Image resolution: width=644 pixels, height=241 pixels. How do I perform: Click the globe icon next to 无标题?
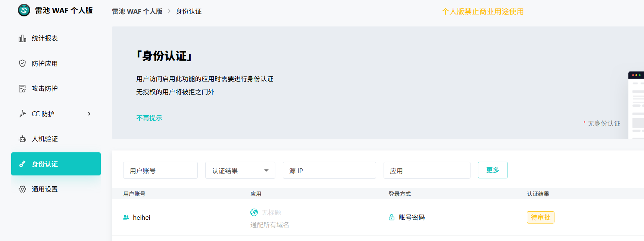tap(254, 212)
